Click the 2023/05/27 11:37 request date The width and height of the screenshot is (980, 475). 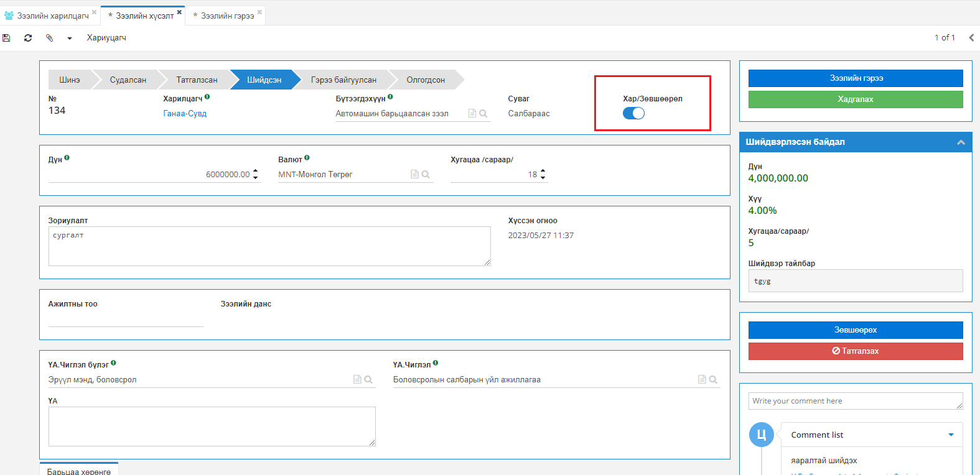pos(541,236)
